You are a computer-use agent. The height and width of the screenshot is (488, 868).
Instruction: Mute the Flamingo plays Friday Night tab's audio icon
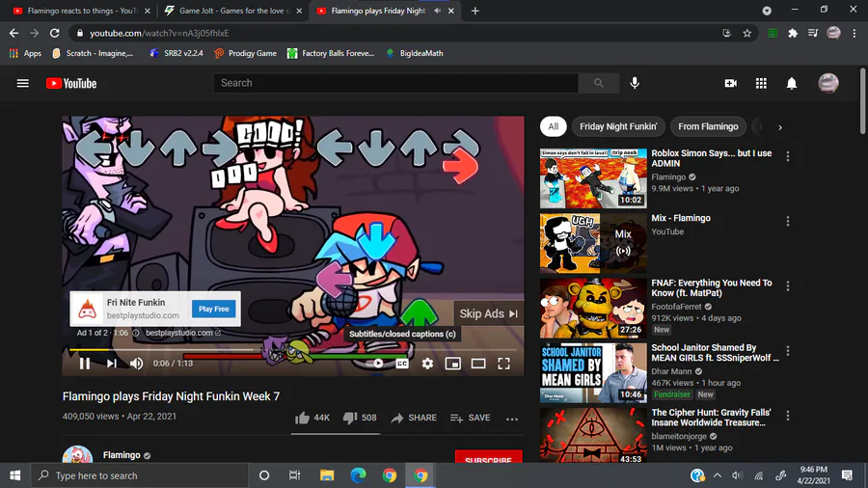(x=437, y=11)
